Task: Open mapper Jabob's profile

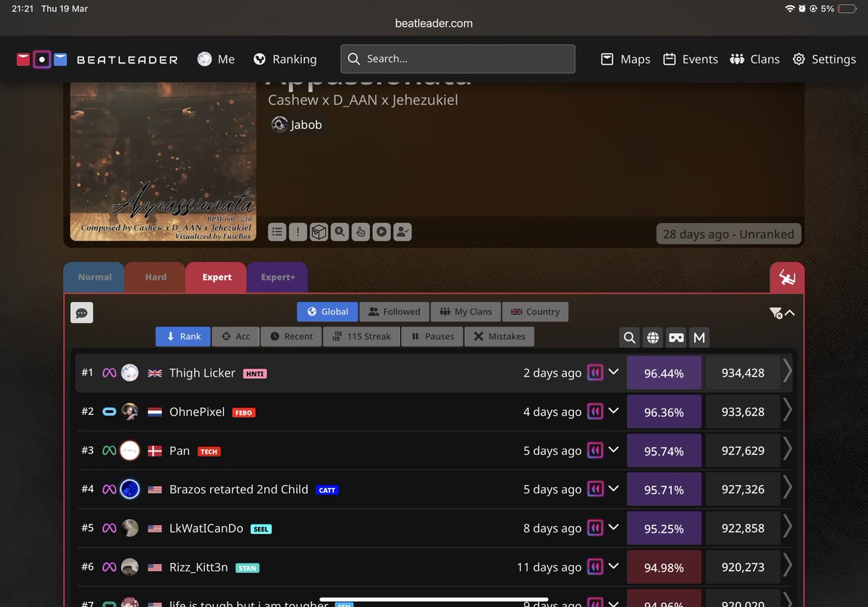Action: click(297, 125)
